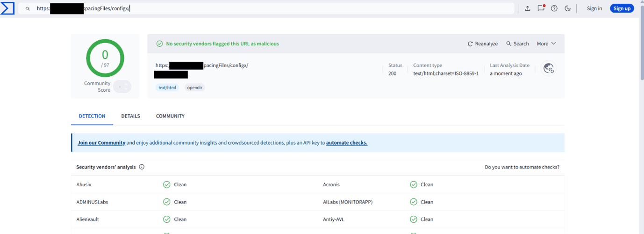Click the clean check icon for Abusix
The height and width of the screenshot is (234, 644).
pyautogui.click(x=166, y=185)
